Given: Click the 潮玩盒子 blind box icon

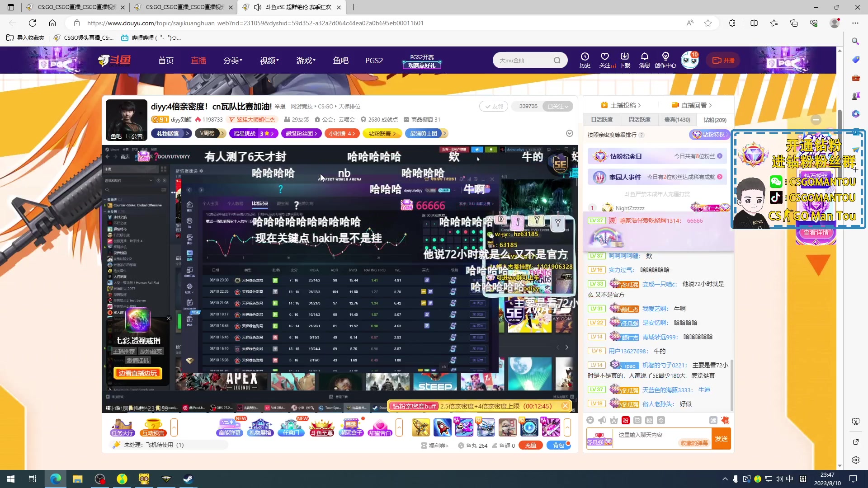Looking at the screenshot, I should 351,427.
